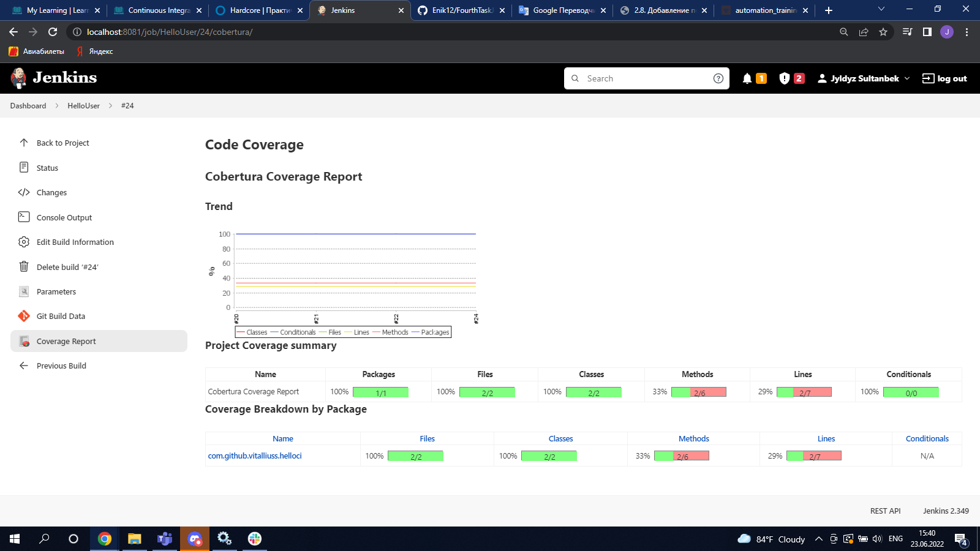Share this page icon in address bar

864,32
